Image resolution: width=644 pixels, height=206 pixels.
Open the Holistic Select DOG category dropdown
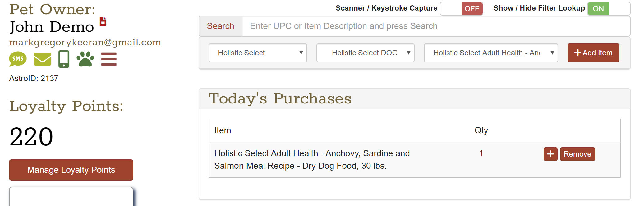(365, 53)
